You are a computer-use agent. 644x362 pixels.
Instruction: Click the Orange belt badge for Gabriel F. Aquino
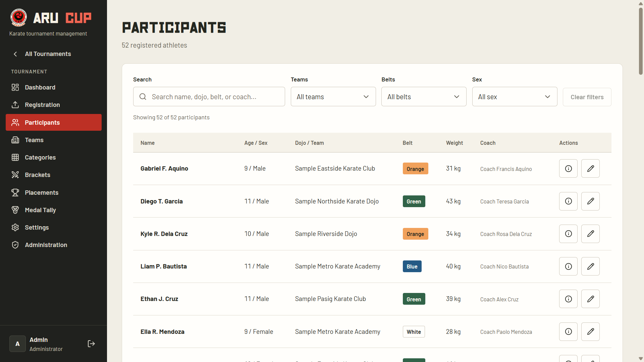(x=415, y=169)
